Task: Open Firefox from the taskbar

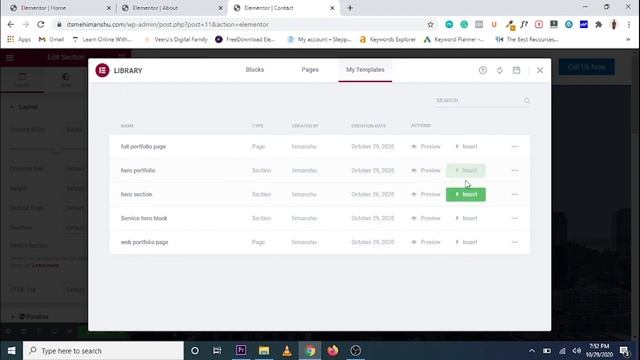Action: click(x=333, y=351)
